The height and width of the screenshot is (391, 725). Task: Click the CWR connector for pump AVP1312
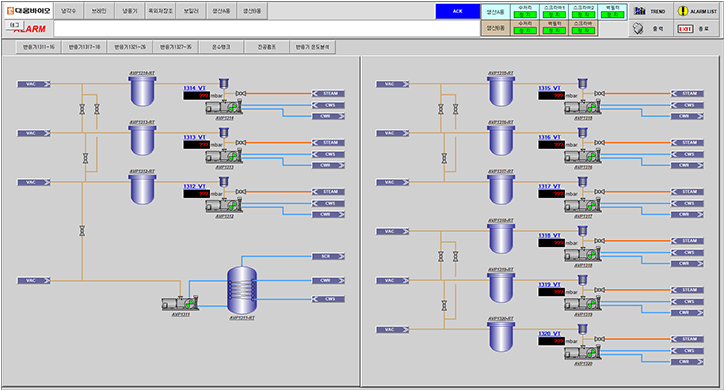tap(328, 214)
